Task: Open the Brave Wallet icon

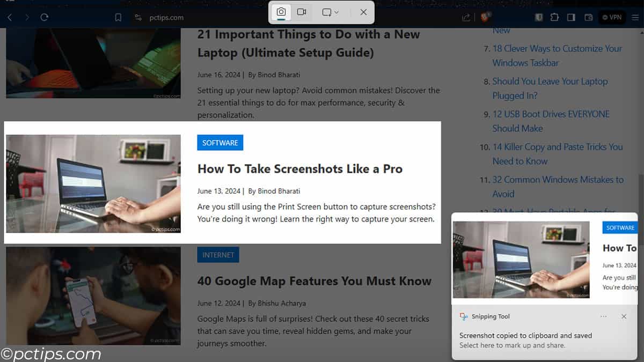Action: click(x=588, y=18)
